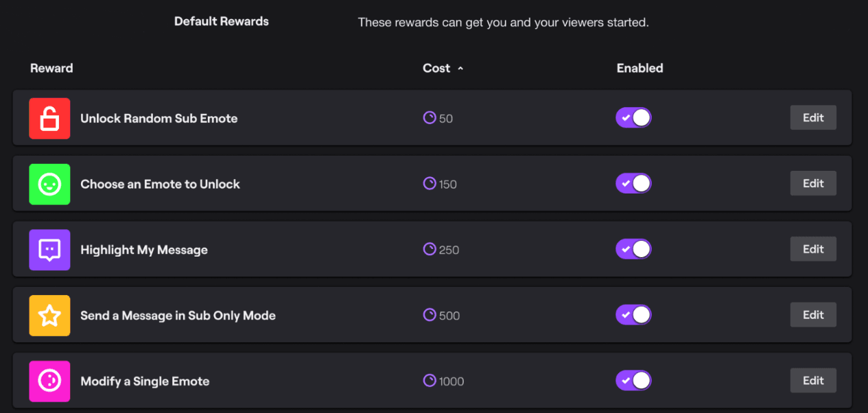Click the channel points icon beside 1000
Screen dimensions: 868x413
430,381
